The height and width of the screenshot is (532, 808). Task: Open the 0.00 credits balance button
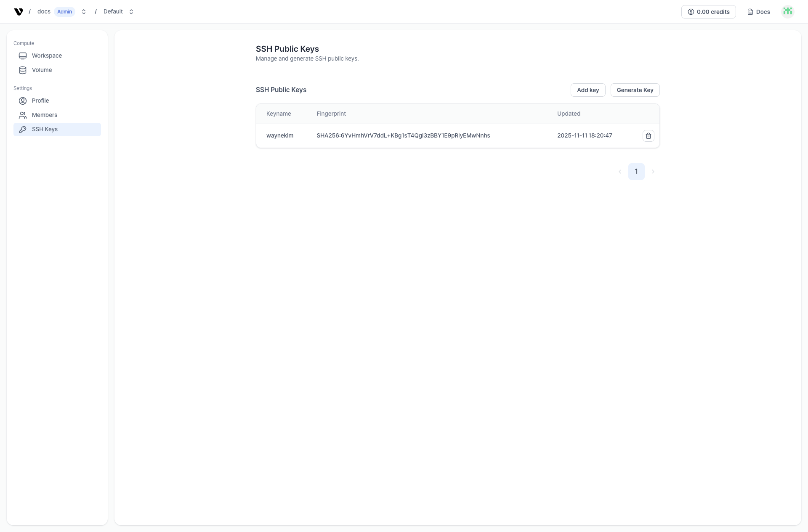[708, 12]
